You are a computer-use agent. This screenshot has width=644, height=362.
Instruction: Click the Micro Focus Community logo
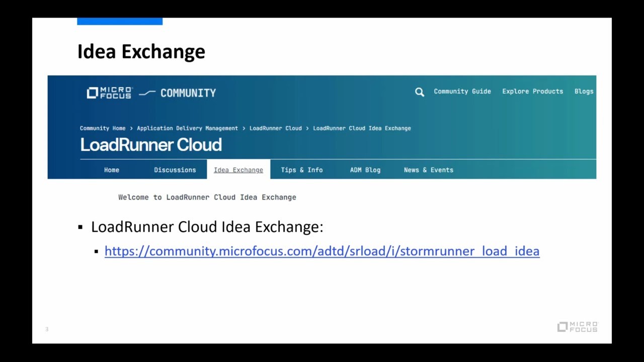151,93
